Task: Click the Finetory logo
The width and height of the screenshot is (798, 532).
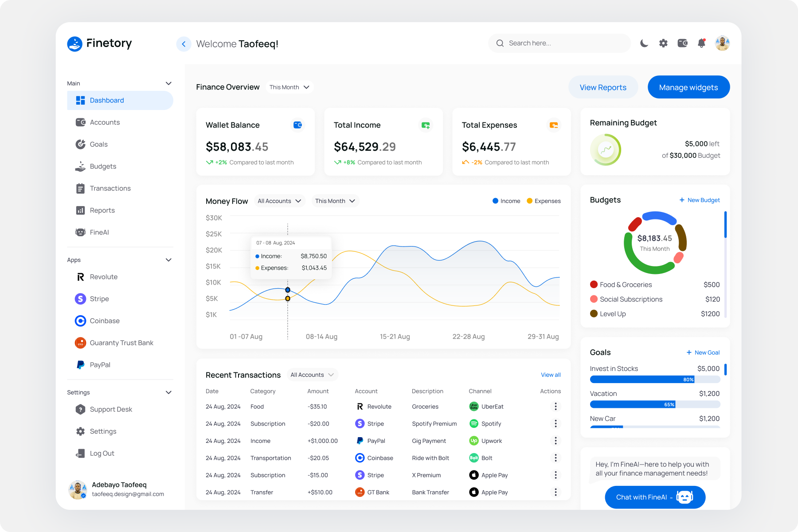Action: (x=100, y=43)
